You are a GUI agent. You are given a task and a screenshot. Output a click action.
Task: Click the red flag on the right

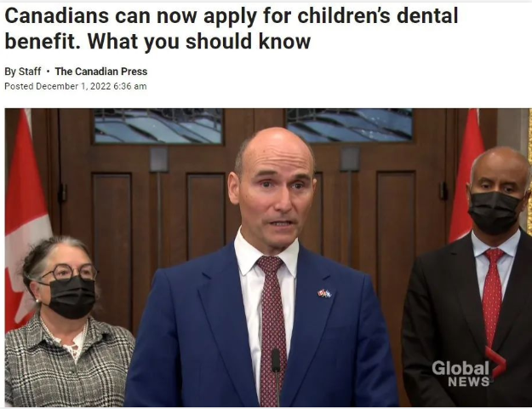pyautogui.click(x=467, y=175)
